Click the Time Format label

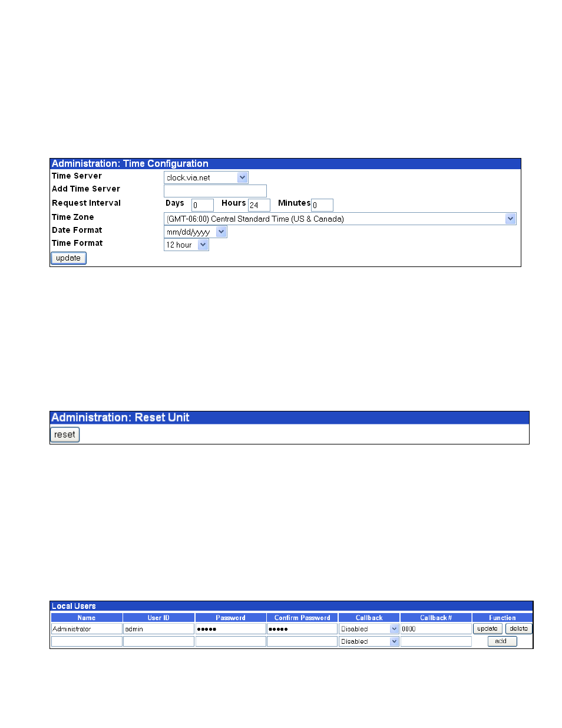(x=77, y=243)
